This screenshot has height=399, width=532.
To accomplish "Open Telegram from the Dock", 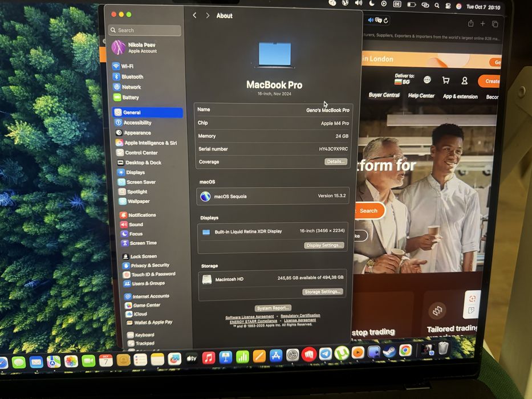I will point(326,354).
